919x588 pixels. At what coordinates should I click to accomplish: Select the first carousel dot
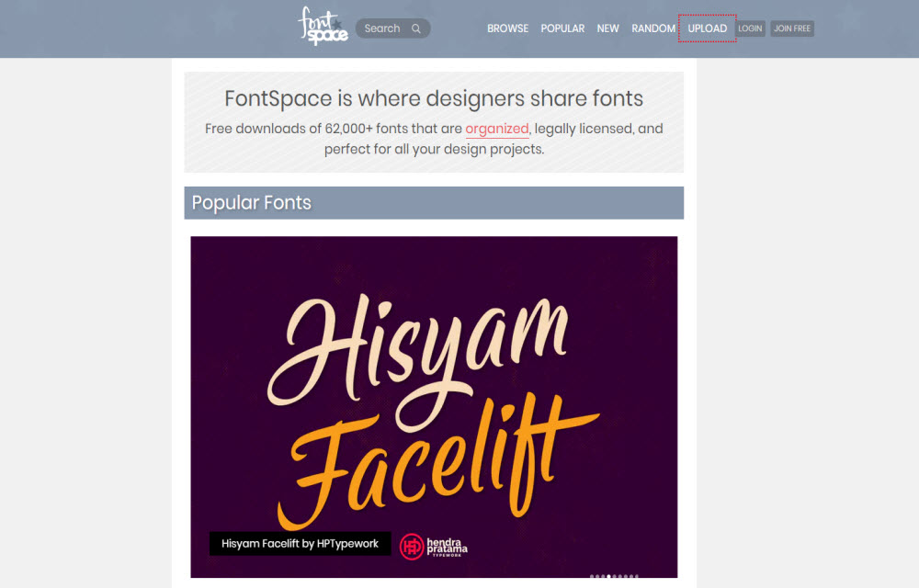point(592,576)
